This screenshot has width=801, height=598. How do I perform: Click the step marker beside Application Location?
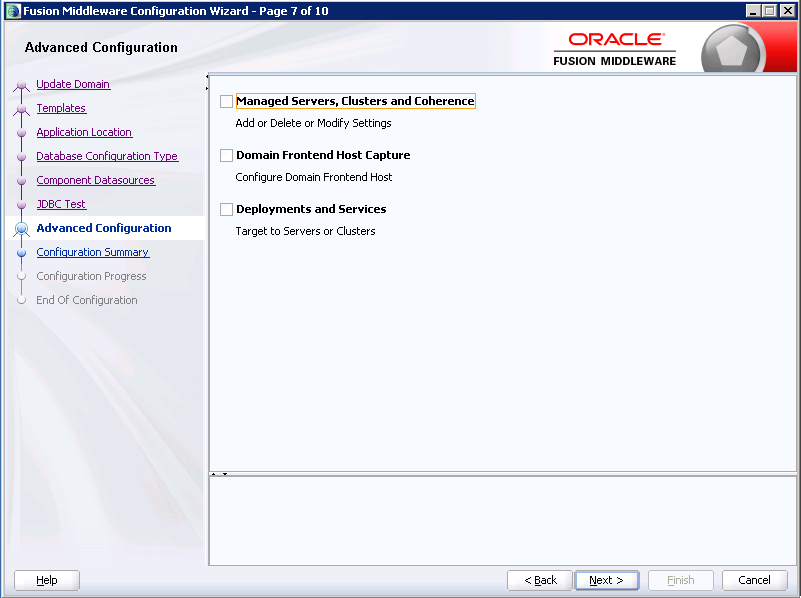(x=21, y=133)
